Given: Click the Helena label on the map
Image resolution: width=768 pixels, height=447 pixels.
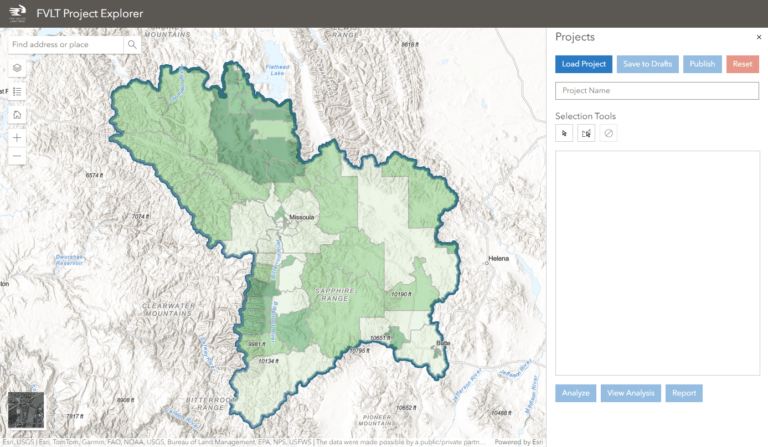Looking at the screenshot, I should pyautogui.click(x=499, y=259).
